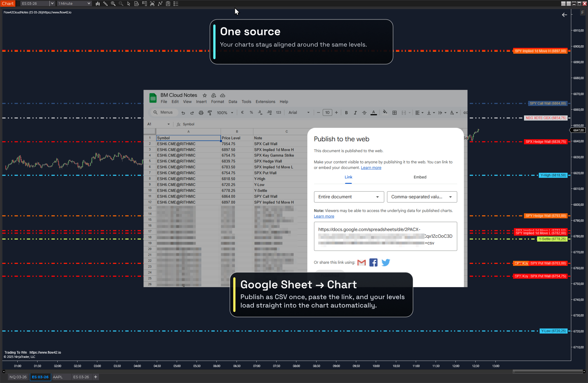Viewport: 588px width, 383px height.
Task: Share the link via the Facebook icon
Action: tap(373, 263)
